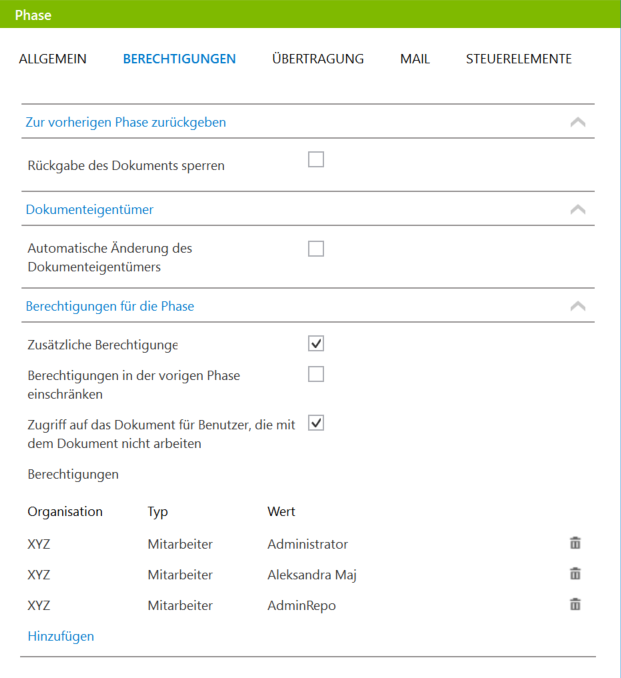Click the Hinzufügen link
The width and height of the screenshot is (621, 678).
point(61,636)
